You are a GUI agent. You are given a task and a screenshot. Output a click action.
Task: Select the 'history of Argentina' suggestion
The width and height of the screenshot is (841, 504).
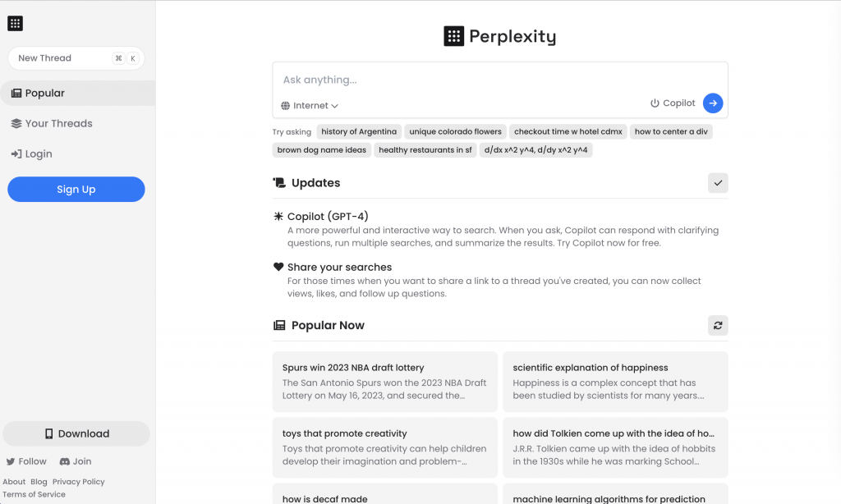point(359,131)
